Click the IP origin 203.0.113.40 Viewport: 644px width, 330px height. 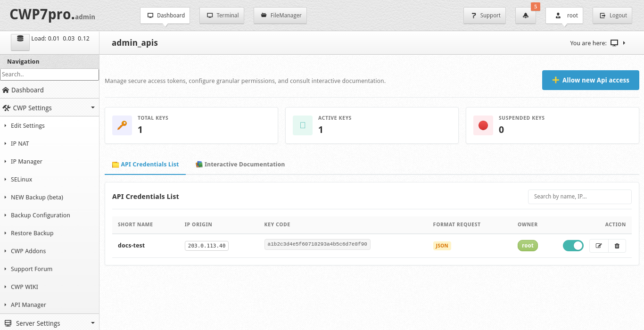206,246
